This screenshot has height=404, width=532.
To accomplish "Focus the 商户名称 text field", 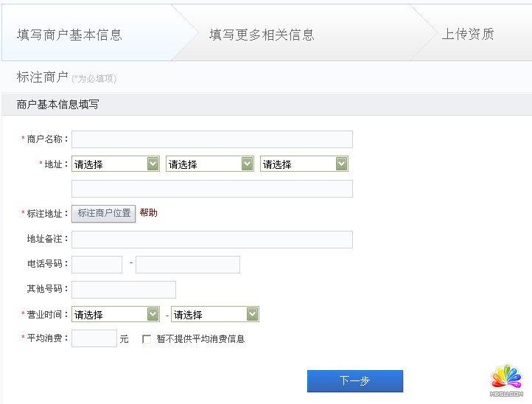I will pos(211,139).
